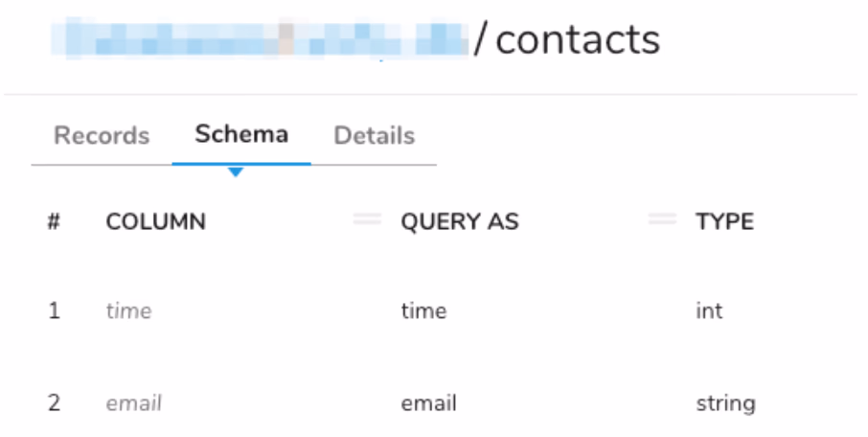Switch to the Records tab
868x437 pixels.
click(102, 136)
